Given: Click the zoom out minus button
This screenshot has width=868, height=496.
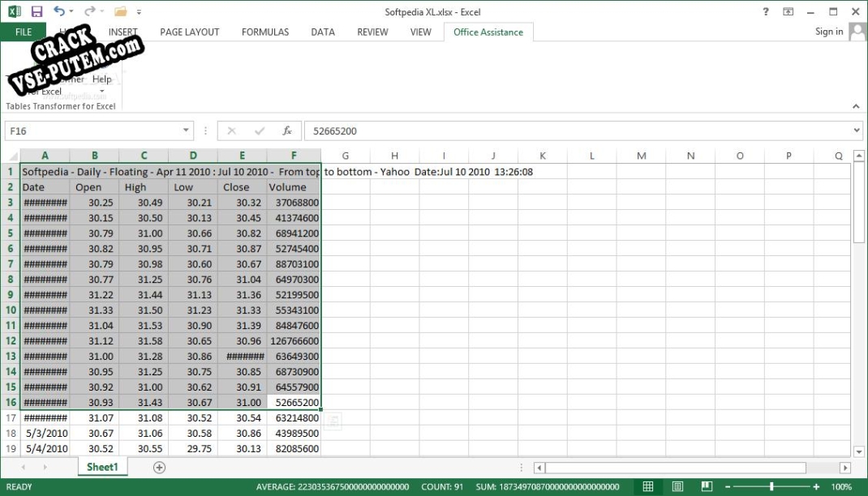Looking at the screenshot, I should tap(728, 487).
